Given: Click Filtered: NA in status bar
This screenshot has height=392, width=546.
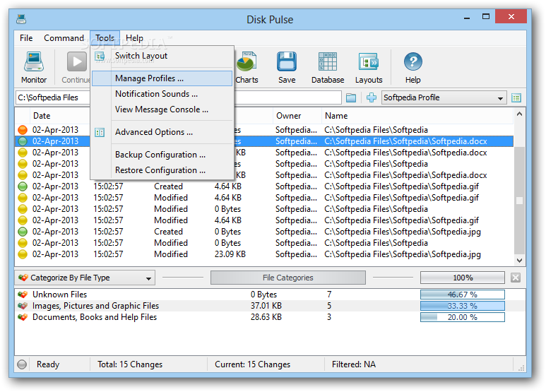Looking at the screenshot, I should 354,364.
